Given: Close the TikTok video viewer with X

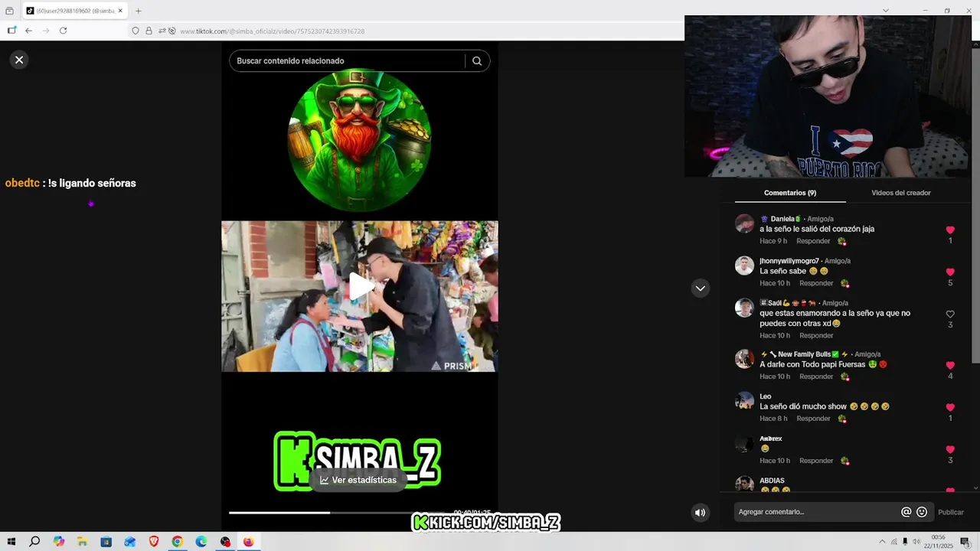Looking at the screenshot, I should 19,60.
